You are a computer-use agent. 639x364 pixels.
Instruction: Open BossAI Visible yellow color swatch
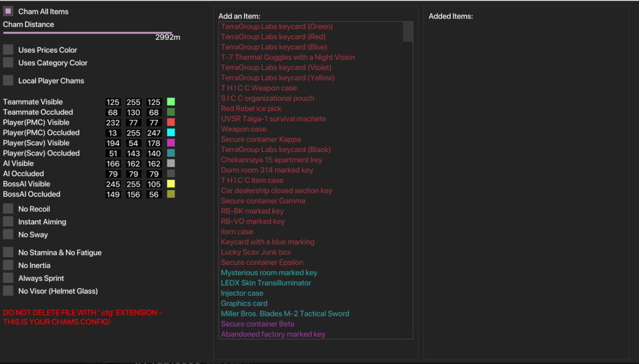[171, 184]
